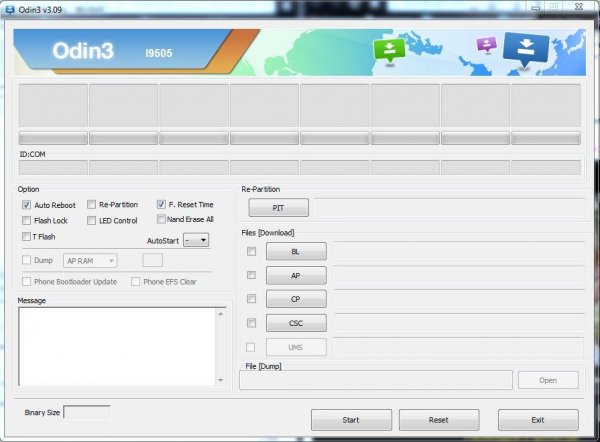Tick the checkbox beside AP
This screenshot has height=442, width=600.
coord(251,275)
